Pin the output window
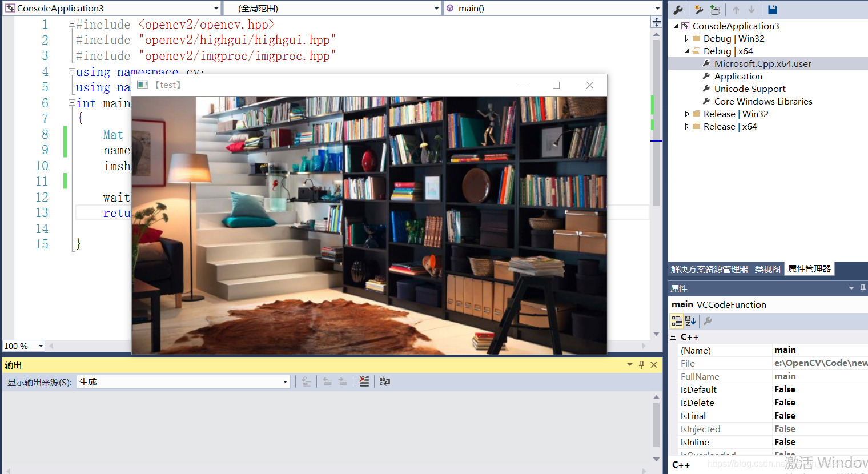868x474 pixels. (641, 364)
